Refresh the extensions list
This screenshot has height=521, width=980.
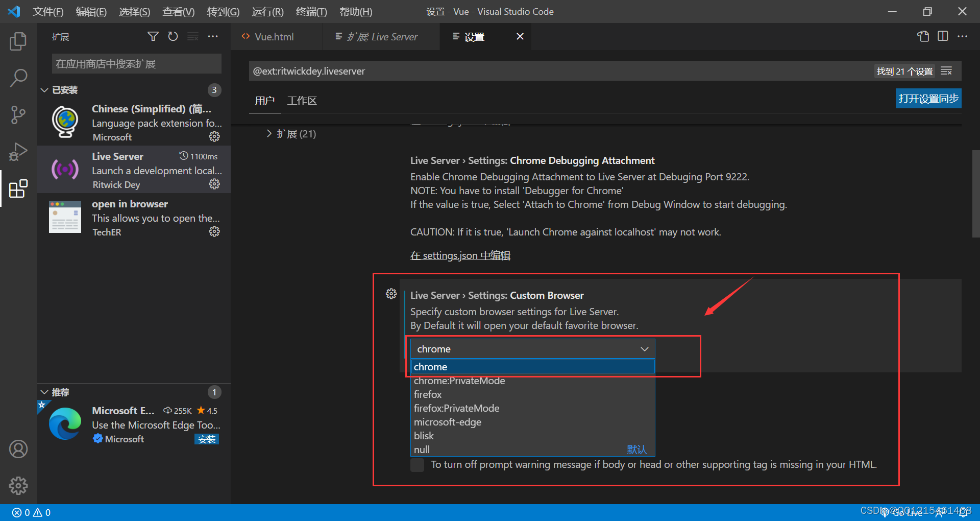point(173,36)
